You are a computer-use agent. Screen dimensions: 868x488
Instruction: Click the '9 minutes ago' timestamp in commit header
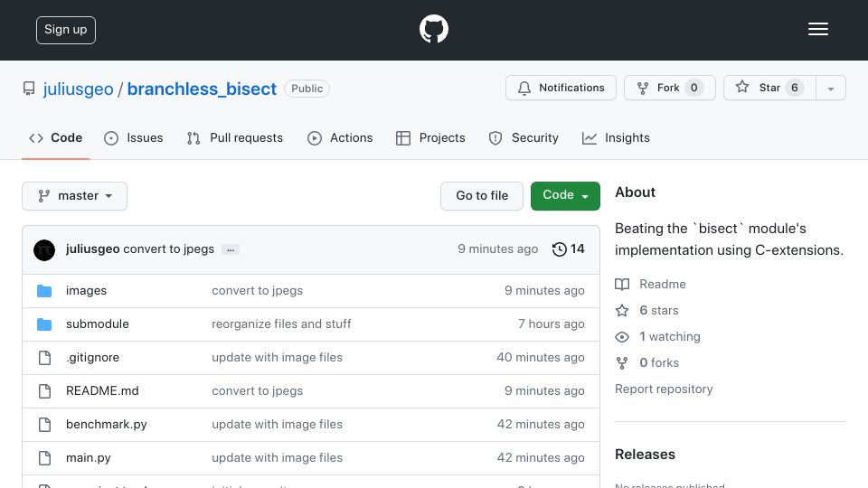[x=497, y=249]
